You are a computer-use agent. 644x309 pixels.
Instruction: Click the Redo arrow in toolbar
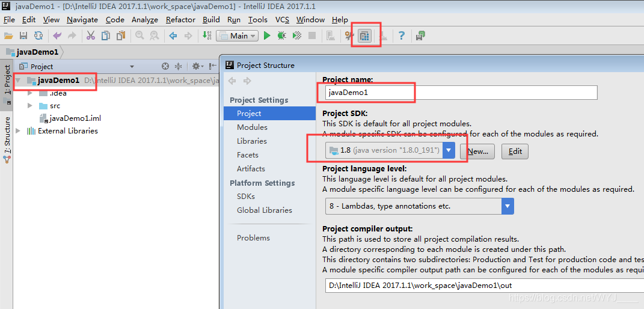tap(72, 36)
